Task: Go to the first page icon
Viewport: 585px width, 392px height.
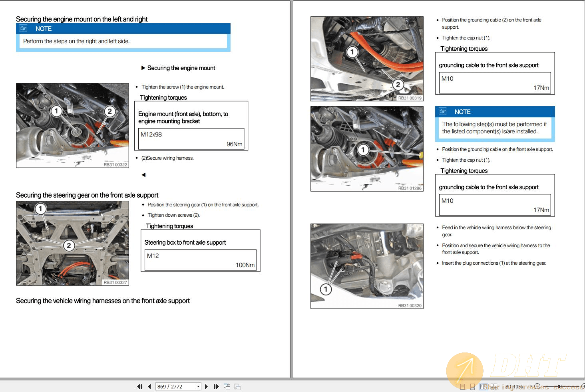Action: 139,386
